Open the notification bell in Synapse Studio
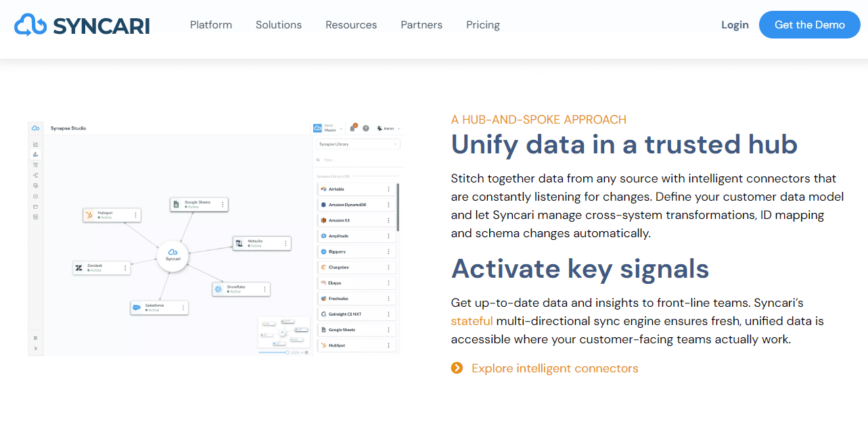This screenshot has width=868, height=421. point(353,128)
